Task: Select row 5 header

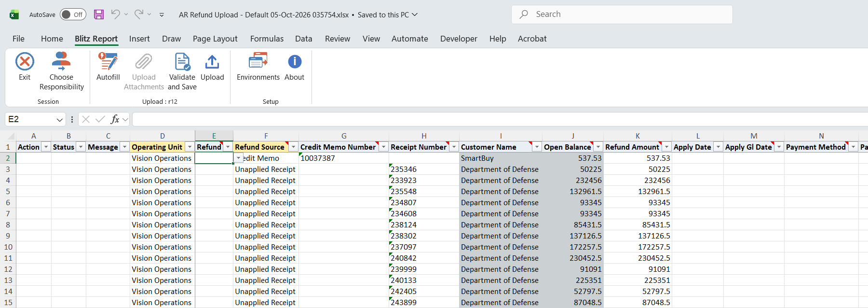Action: point(8,192)
